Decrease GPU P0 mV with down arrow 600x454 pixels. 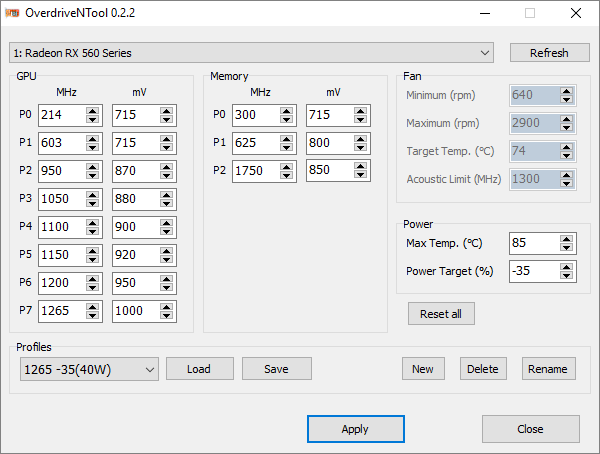tap(166, 119)
